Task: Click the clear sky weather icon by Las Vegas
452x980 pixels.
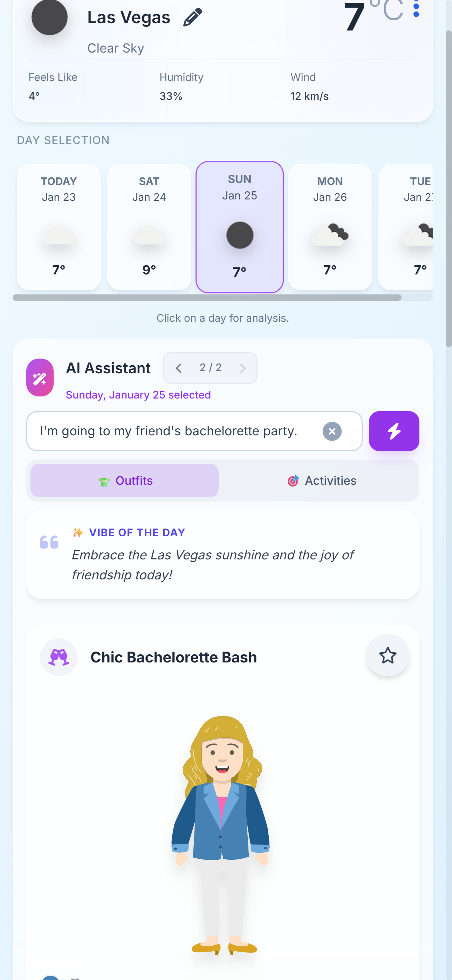Action: [49, 18]
